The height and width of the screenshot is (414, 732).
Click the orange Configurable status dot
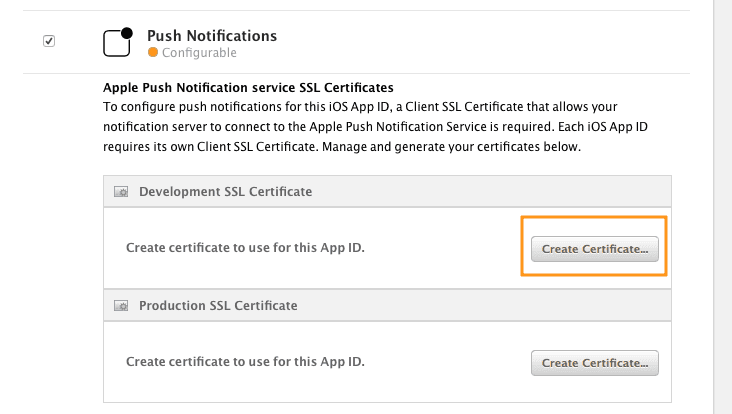pyautogui.click(x=153, y=52)
